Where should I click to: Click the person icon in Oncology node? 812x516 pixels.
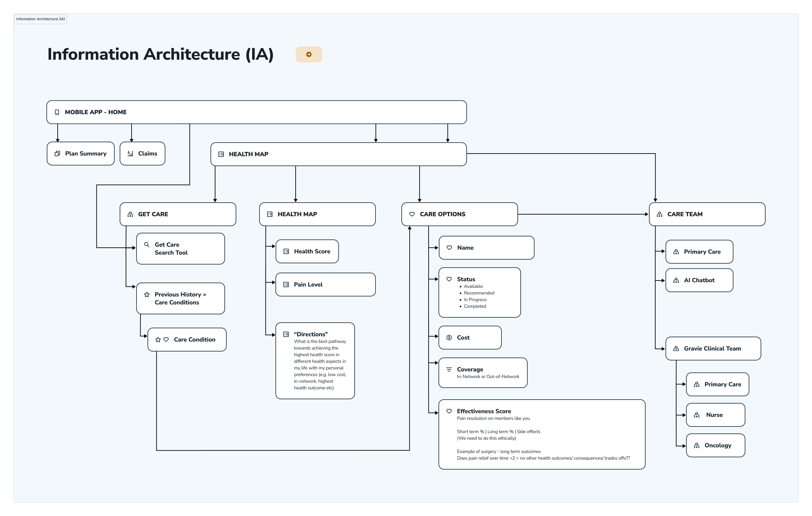697,445
